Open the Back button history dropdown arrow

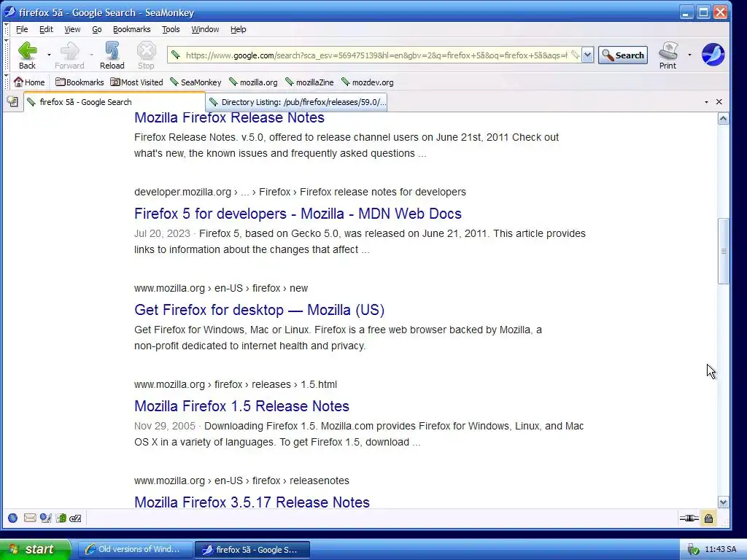(x=49, y=55)
